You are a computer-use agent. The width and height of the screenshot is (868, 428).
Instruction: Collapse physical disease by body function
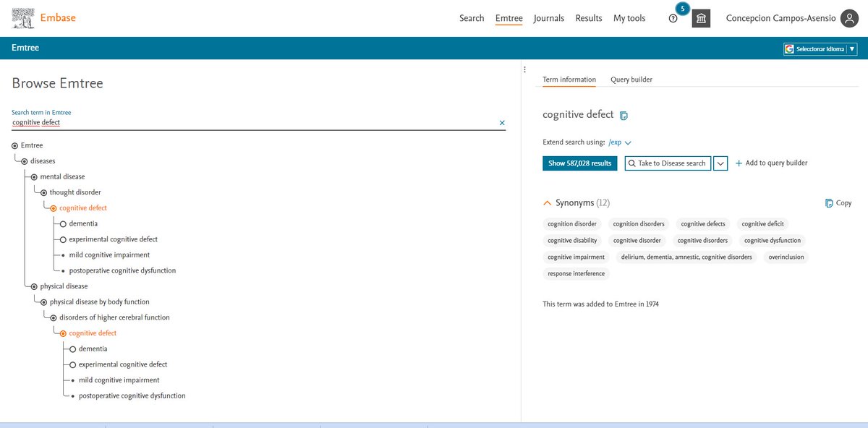pos(43,302)
